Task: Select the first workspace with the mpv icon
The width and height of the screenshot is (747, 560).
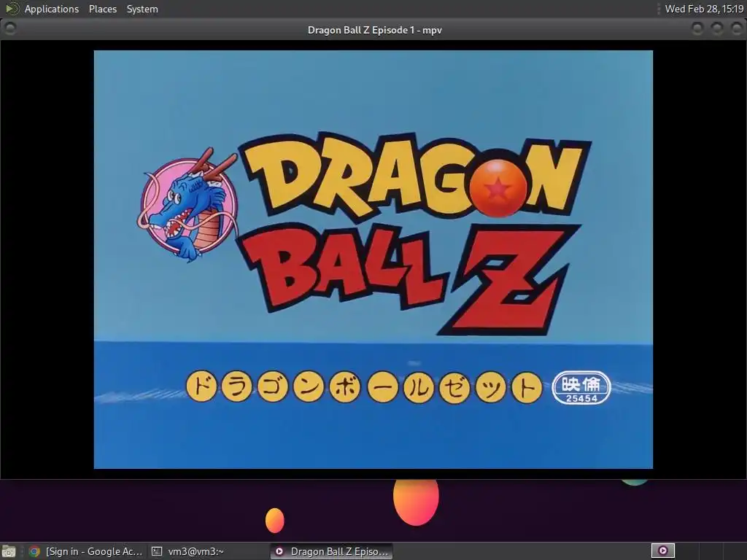Action: [x=662, y=551]
